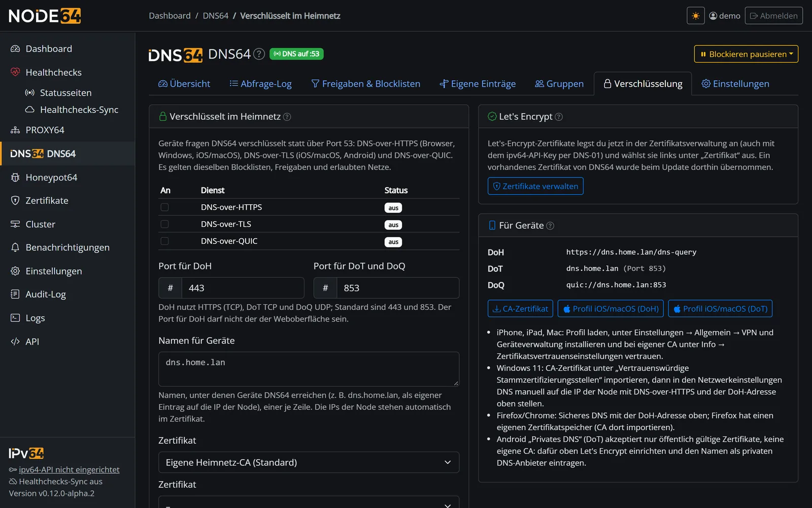Download Profil iOS/macOS (DoT)
Screen dimensions: 812x508
click(x=720, y=308)
